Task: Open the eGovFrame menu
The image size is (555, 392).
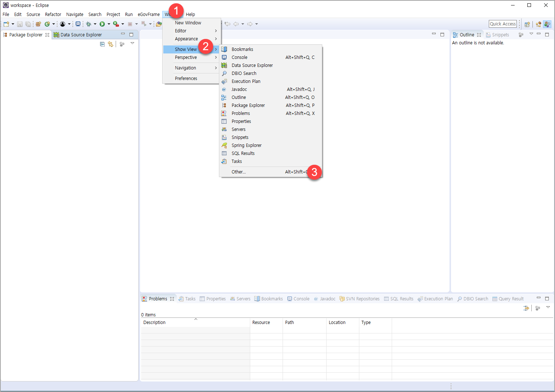Action: (x=149, y=15)
